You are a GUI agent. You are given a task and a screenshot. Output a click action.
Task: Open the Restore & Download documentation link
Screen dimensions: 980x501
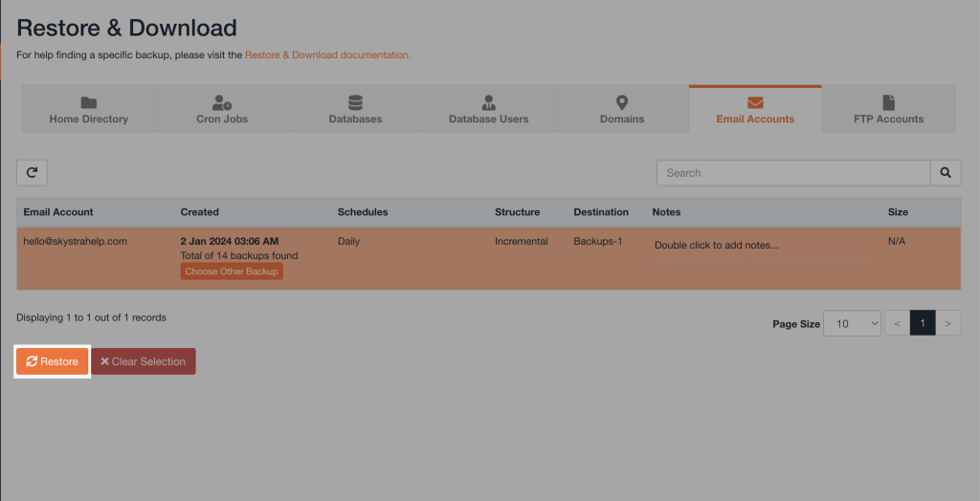click(x=327, y=55)
